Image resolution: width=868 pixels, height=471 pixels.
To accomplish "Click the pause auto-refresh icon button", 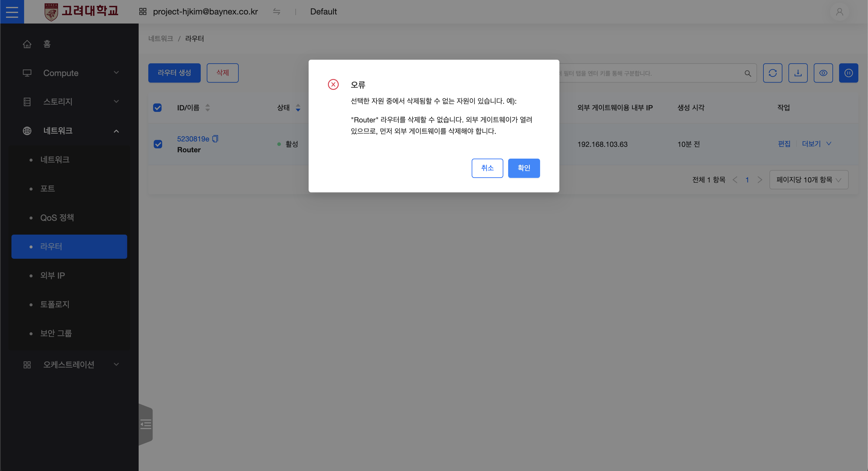I will click(x=848, y=73).
